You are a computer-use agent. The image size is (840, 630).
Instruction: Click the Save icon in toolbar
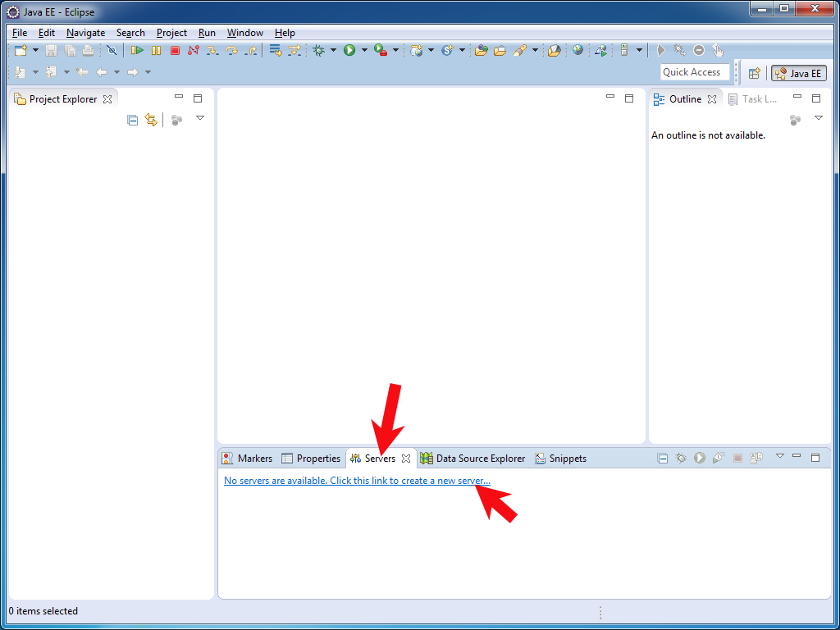[x=51, y=50]
